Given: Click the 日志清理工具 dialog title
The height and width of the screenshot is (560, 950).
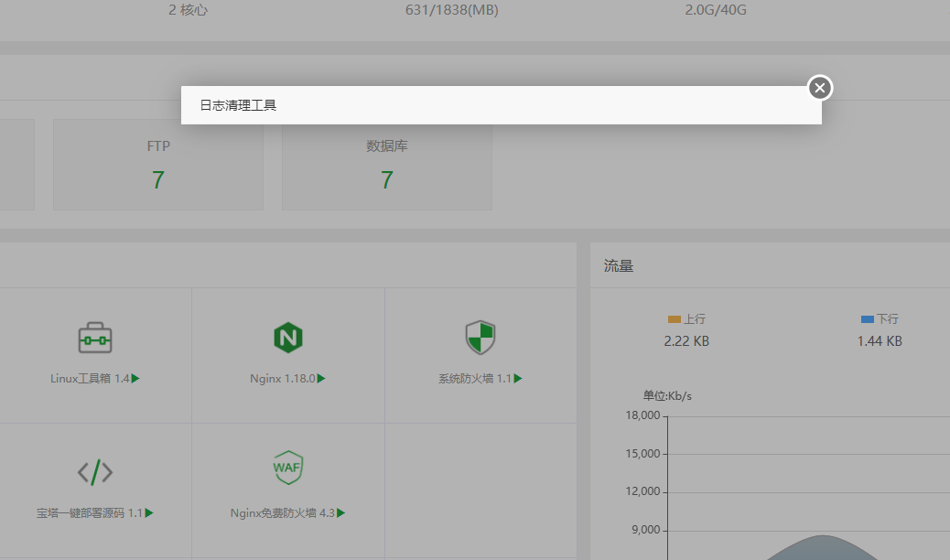Looking at the screenshot, I should [238, 105].
